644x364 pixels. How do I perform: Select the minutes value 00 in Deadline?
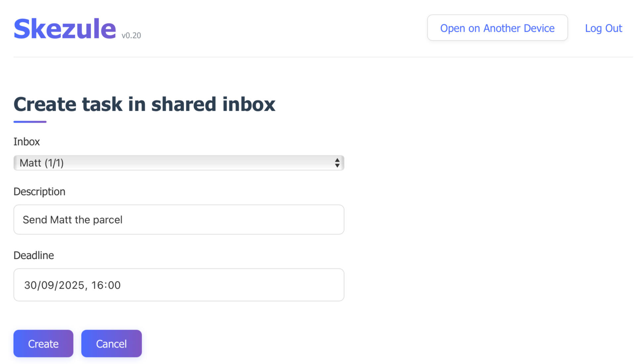(x=114, y=285)
